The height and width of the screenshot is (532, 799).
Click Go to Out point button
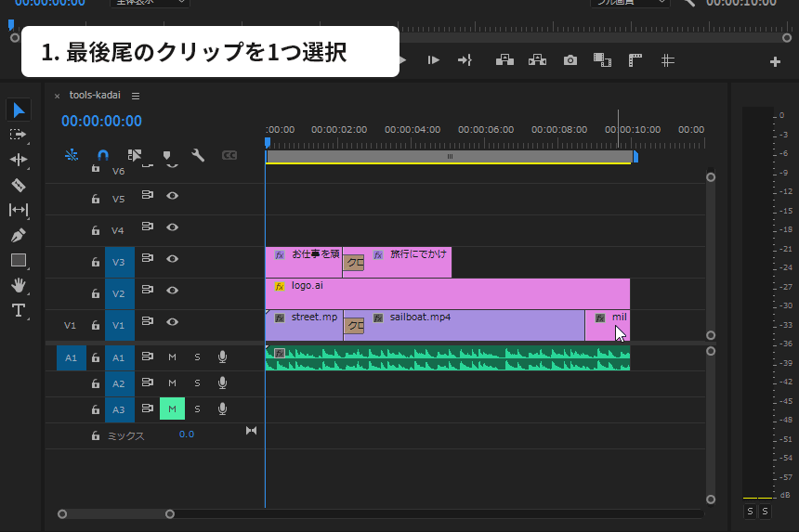tap(465, 60)
